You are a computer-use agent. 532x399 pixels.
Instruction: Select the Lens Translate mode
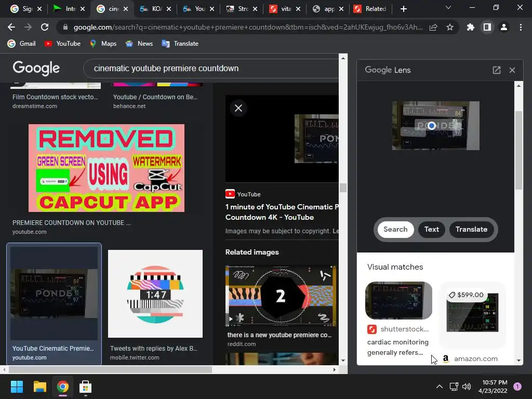(x=471, y=229)
